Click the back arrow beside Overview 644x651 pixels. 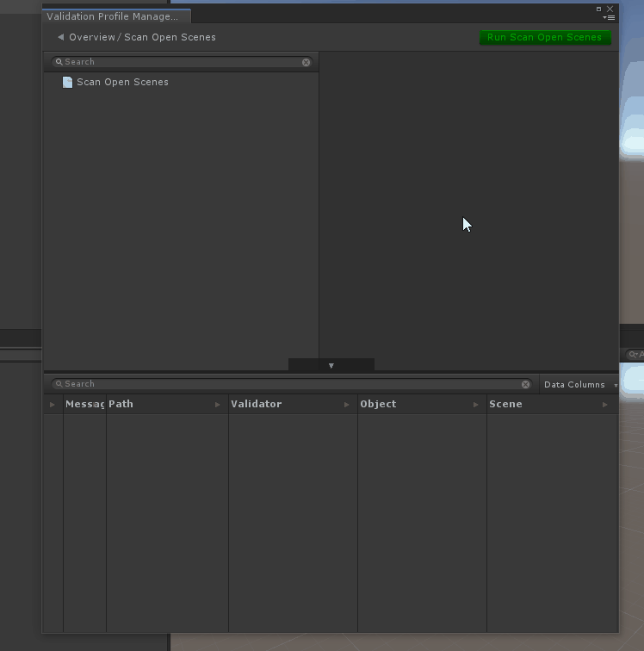(x=60, y=37)
